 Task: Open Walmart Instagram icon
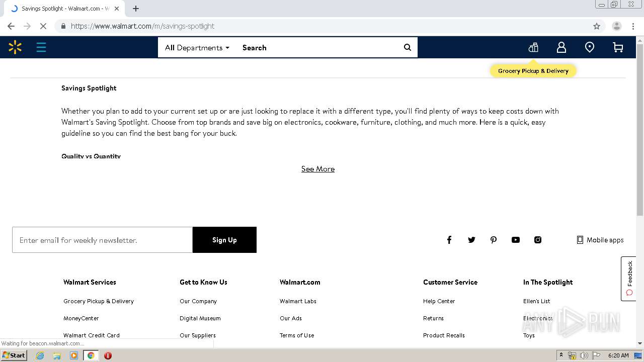click(538, 240)
